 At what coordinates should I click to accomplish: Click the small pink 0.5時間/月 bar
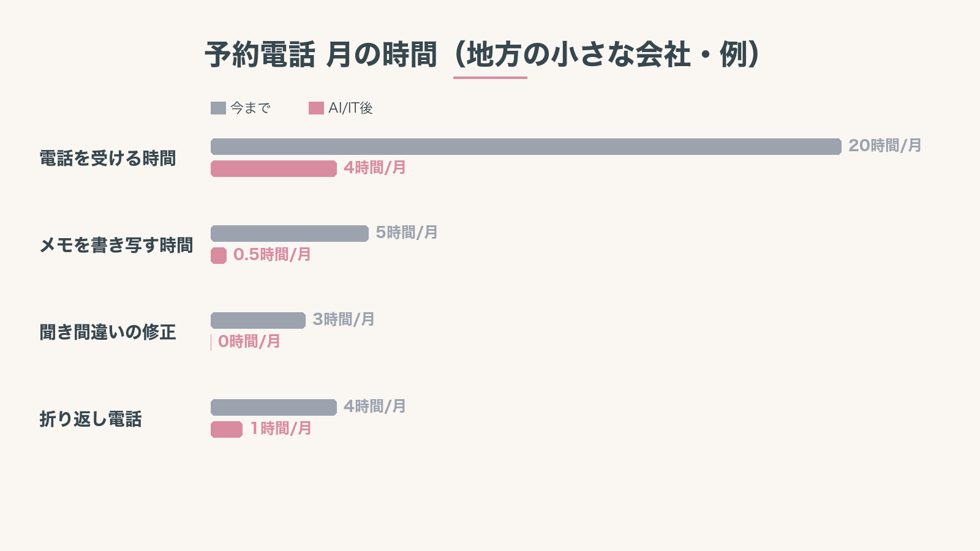tap(219, 255)
